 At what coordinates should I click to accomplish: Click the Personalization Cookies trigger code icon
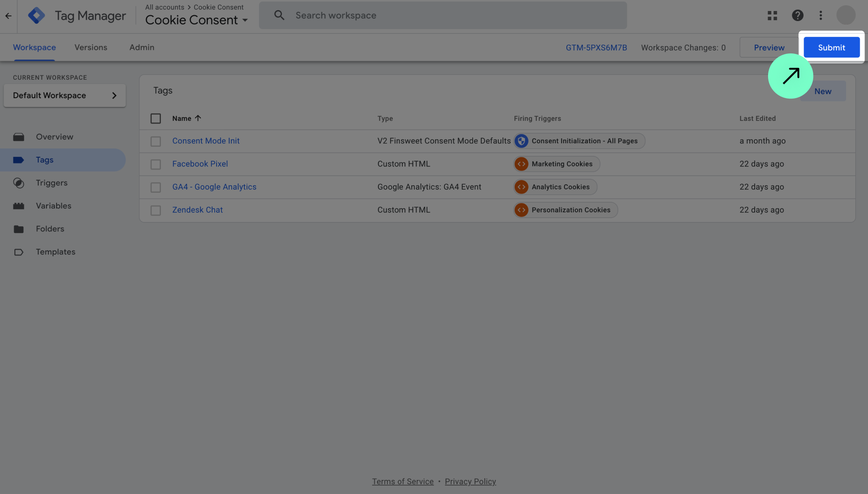point(521,210)
